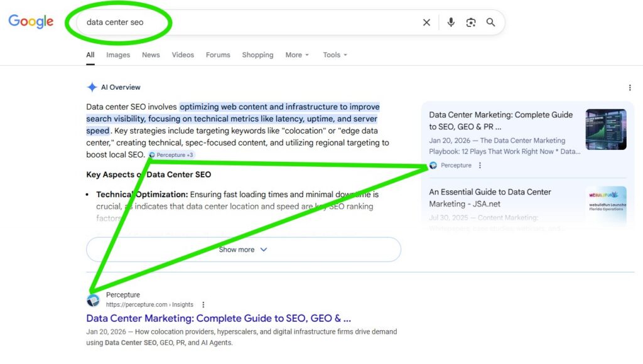The image size is (643, 364).
Task: Expand AI Overview with Show more
Action: tap(244, 249)
